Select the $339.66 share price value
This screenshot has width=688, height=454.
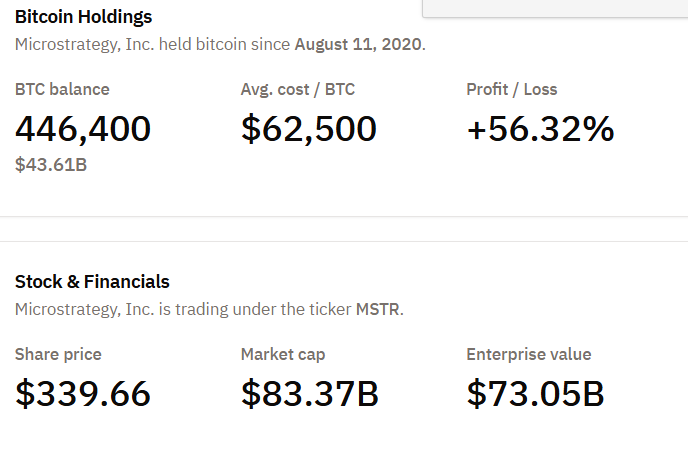(x=83, y=394)
